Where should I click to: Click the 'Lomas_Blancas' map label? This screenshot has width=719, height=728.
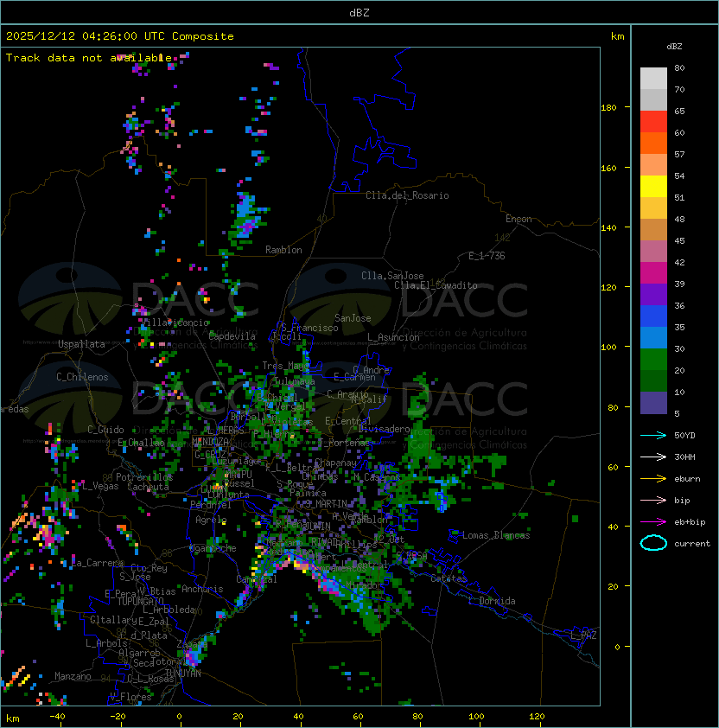point(496,535)
